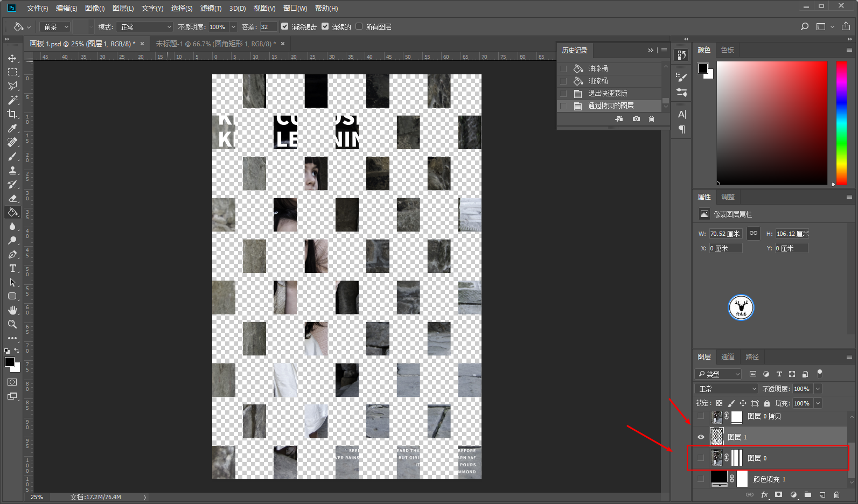This screenshot has height=504, width=858.
Task: Open the 滤镜(T) menu
Action: 211,8
